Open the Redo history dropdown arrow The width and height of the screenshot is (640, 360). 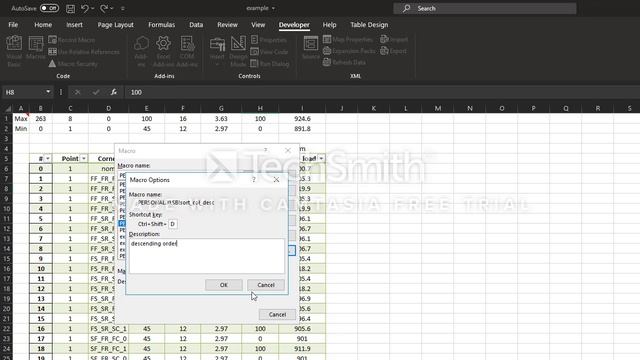(112, 8)
